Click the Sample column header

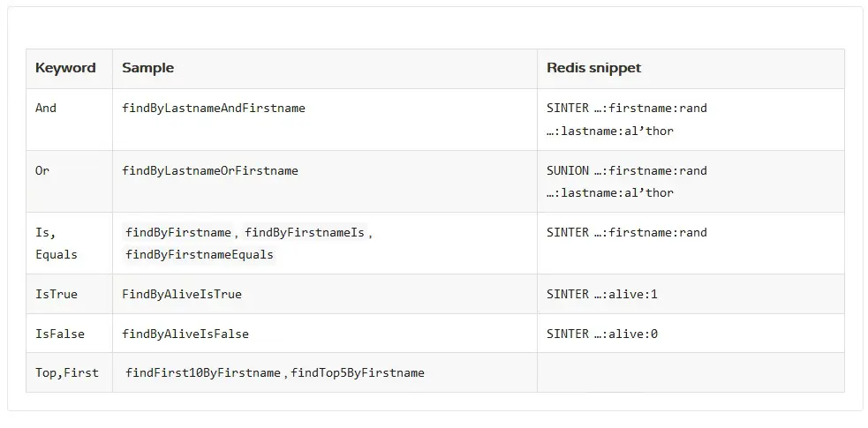point(147,68)
